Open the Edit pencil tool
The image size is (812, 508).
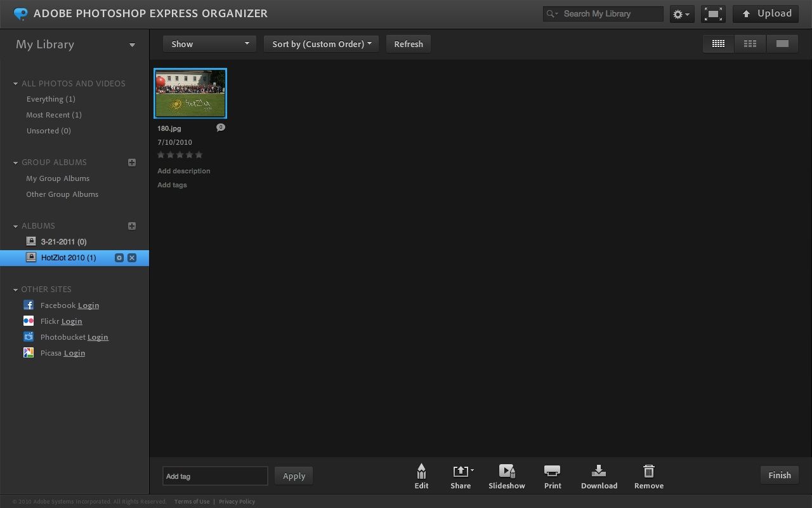[421, 476]
